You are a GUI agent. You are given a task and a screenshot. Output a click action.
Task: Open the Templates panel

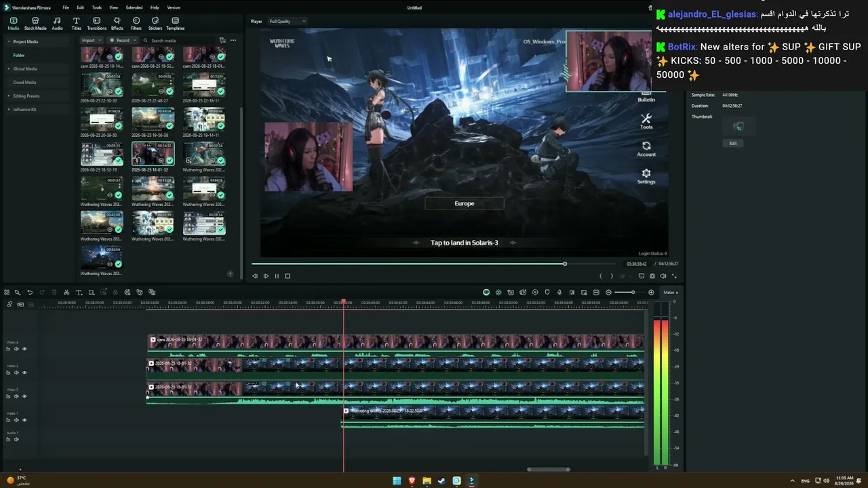pyautogui.click(x=175, y=24)
